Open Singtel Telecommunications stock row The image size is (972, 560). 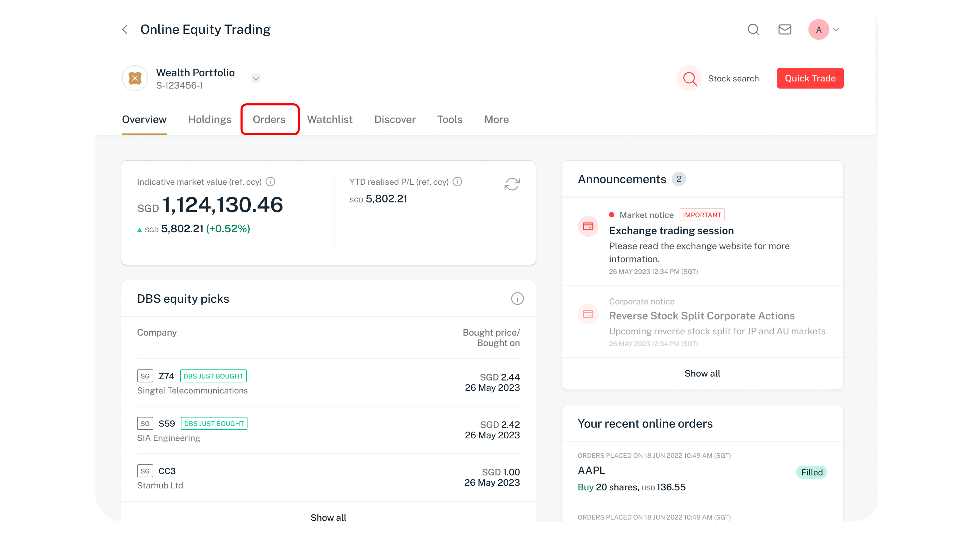pyautogui.click(x=328, y=383)
